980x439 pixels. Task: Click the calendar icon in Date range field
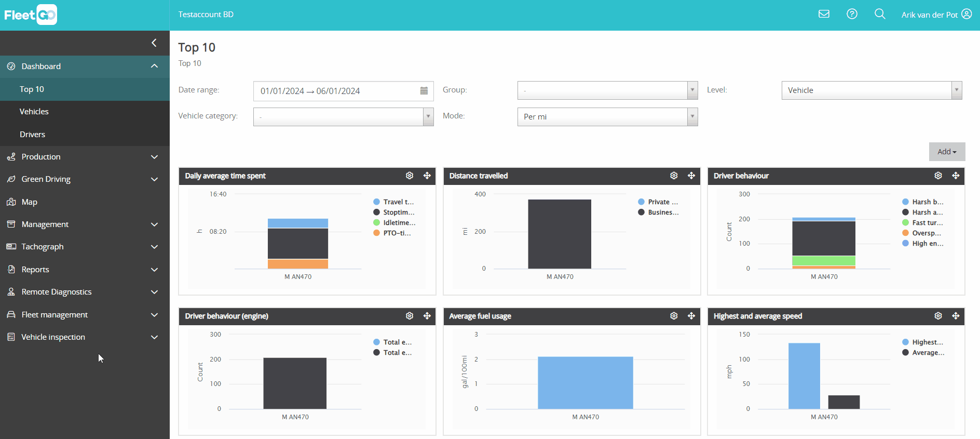tap(424, 91)
